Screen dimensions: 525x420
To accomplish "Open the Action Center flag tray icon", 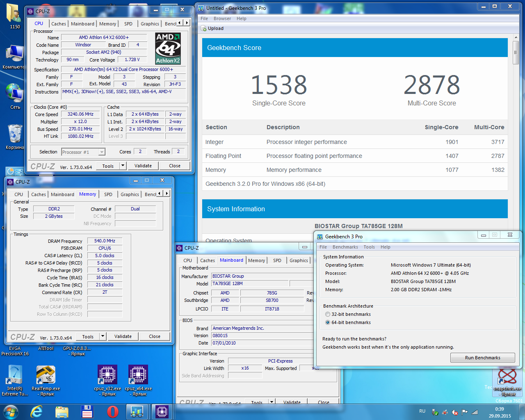I will click(465, 412).
